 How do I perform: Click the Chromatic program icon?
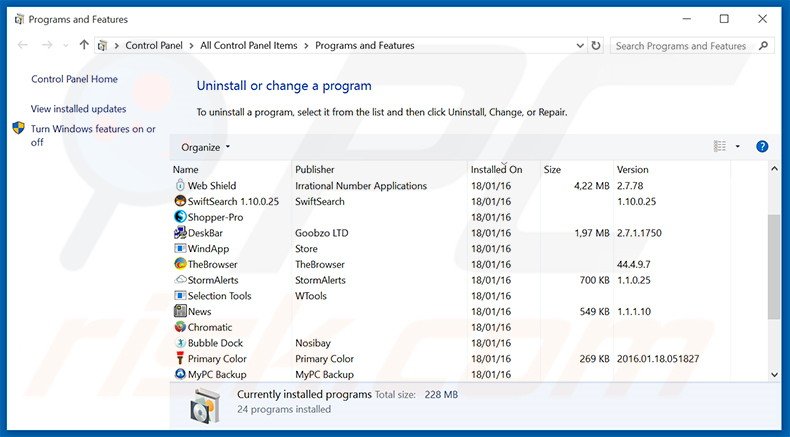click(180, 327)
